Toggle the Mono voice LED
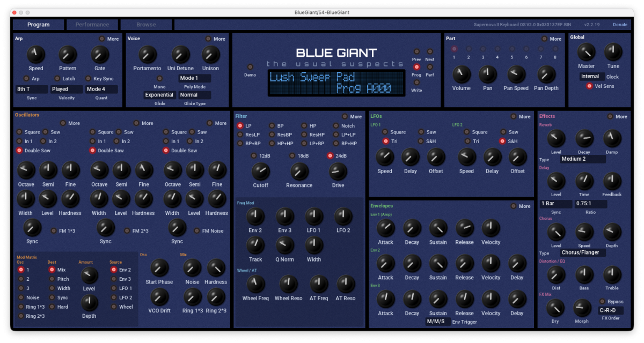The width and height of the screenshot is (644, 343). point(159,79)
